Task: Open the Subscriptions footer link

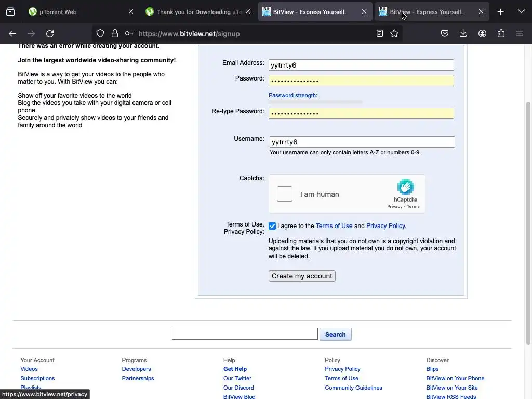Action: point(37,378)
